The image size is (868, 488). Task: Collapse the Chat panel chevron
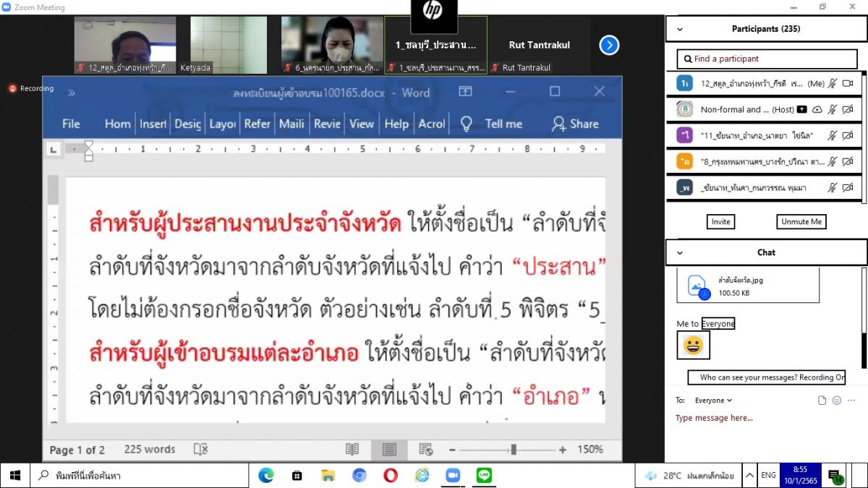point(679,252)
